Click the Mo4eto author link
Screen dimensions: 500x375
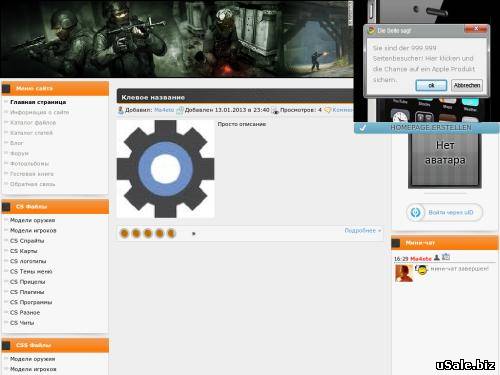[164, 110]
